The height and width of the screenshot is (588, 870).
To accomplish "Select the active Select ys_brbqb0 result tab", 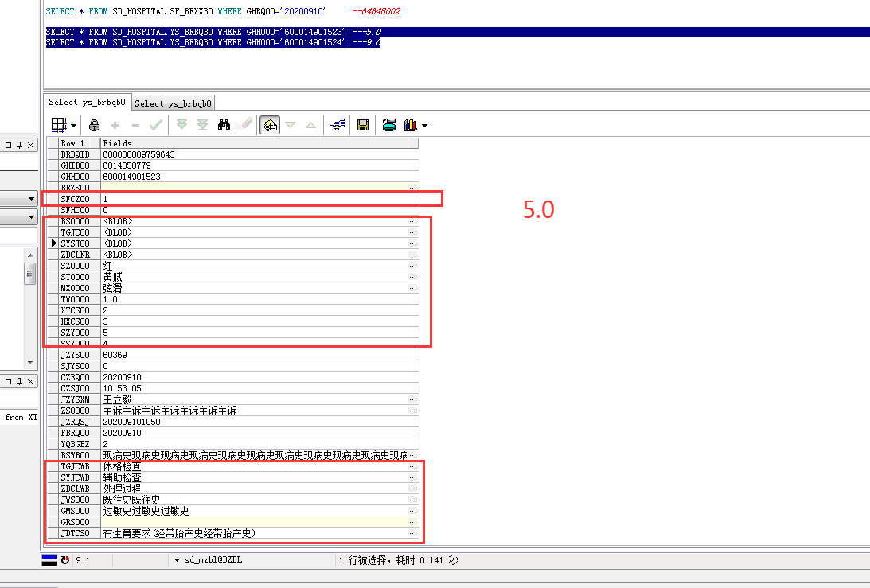I will [87, 102].
